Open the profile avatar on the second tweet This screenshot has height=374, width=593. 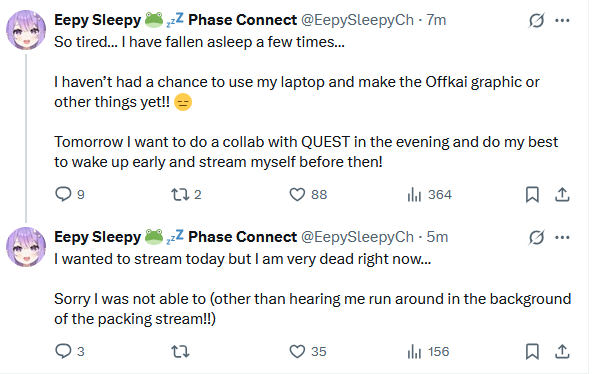coord(26,247)
